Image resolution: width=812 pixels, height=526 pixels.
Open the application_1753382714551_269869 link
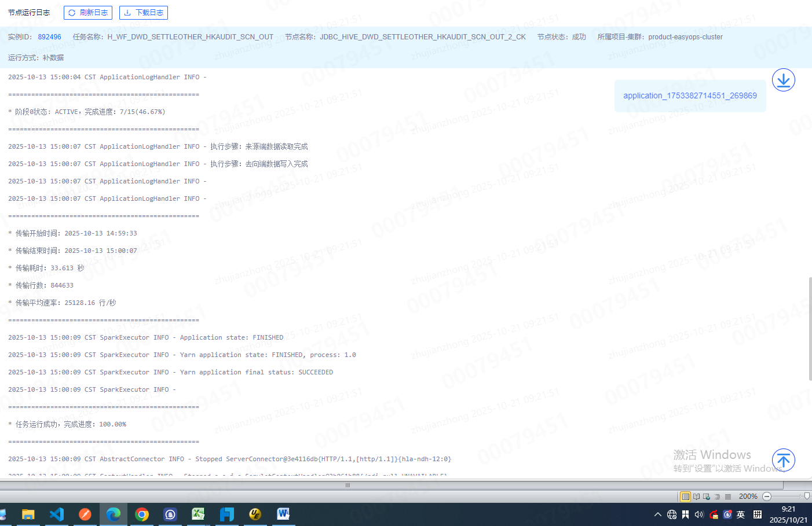690,96
